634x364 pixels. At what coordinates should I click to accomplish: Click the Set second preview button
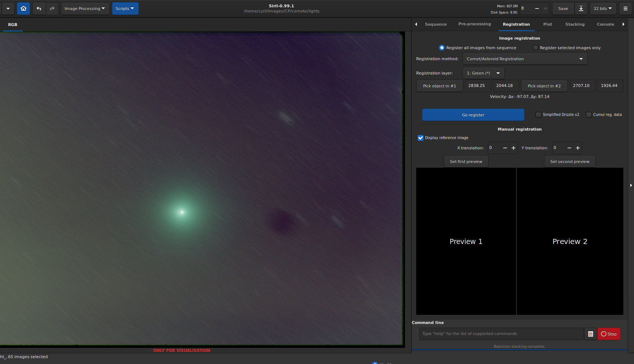570,161
